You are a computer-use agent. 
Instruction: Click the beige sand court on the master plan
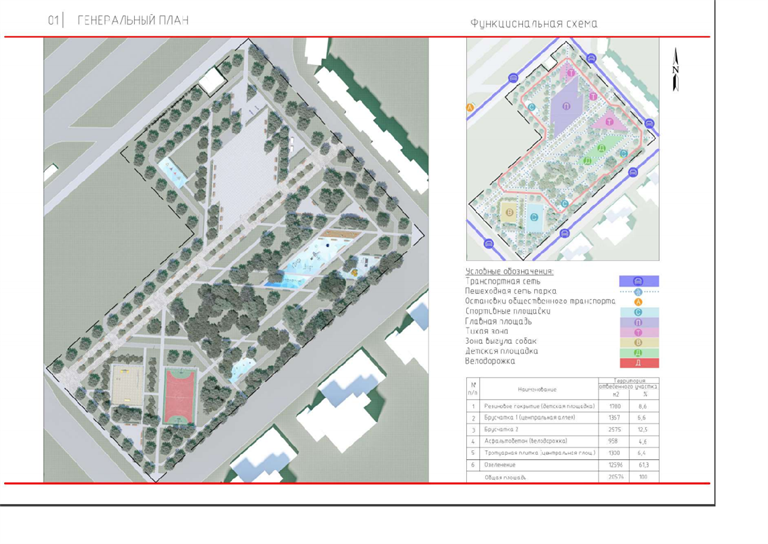(x=130, y=387)
